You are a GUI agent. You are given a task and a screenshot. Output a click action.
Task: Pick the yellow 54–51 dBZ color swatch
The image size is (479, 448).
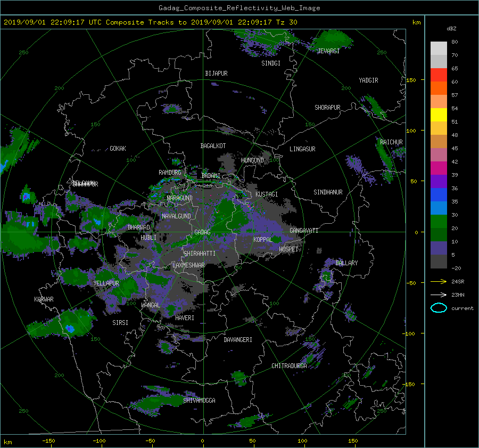(439, 115)
